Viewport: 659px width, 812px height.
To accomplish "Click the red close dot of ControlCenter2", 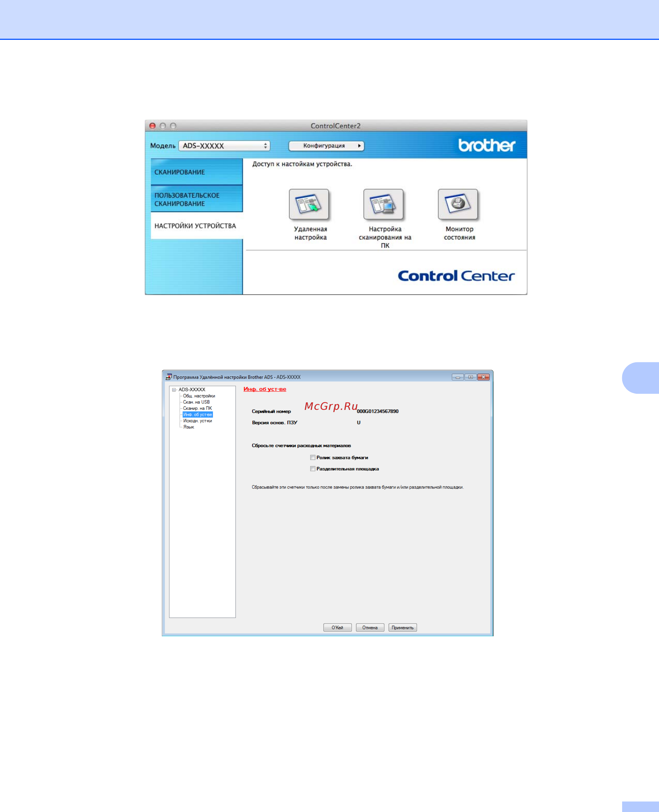I will click(153, 126).
